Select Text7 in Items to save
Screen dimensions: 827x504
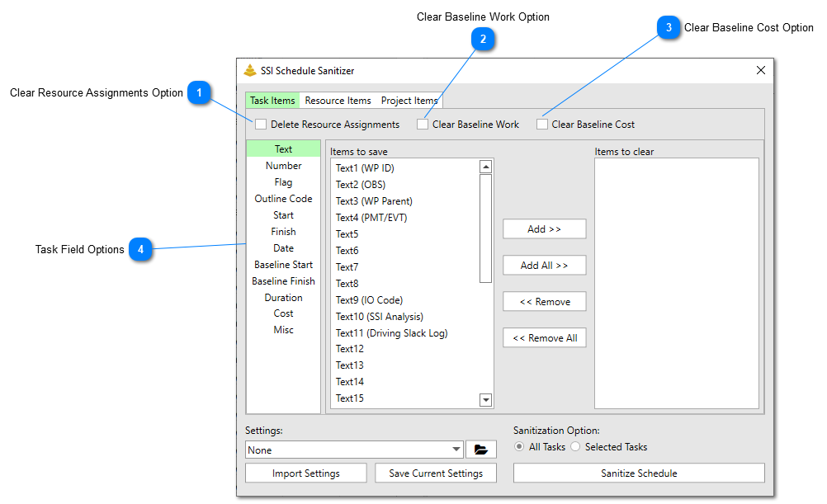tap(347, 266)
